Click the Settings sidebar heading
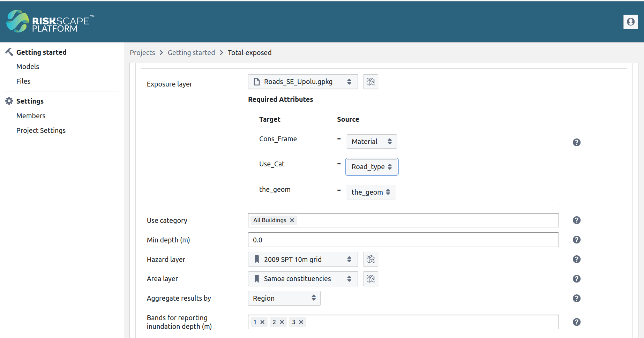 tap(30, 101)
